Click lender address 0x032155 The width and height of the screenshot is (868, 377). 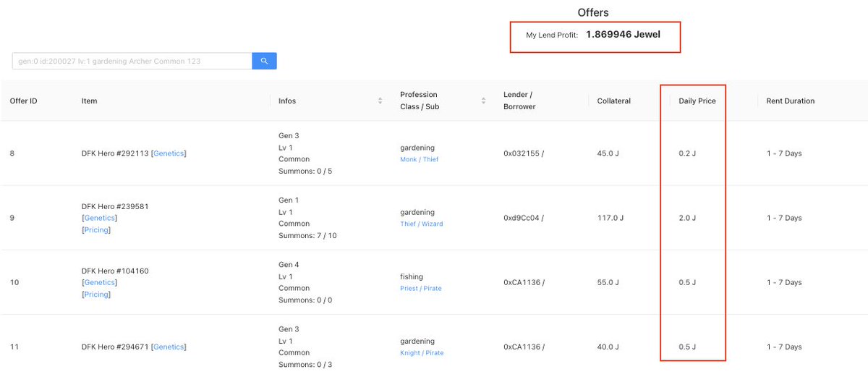[521, 153]
